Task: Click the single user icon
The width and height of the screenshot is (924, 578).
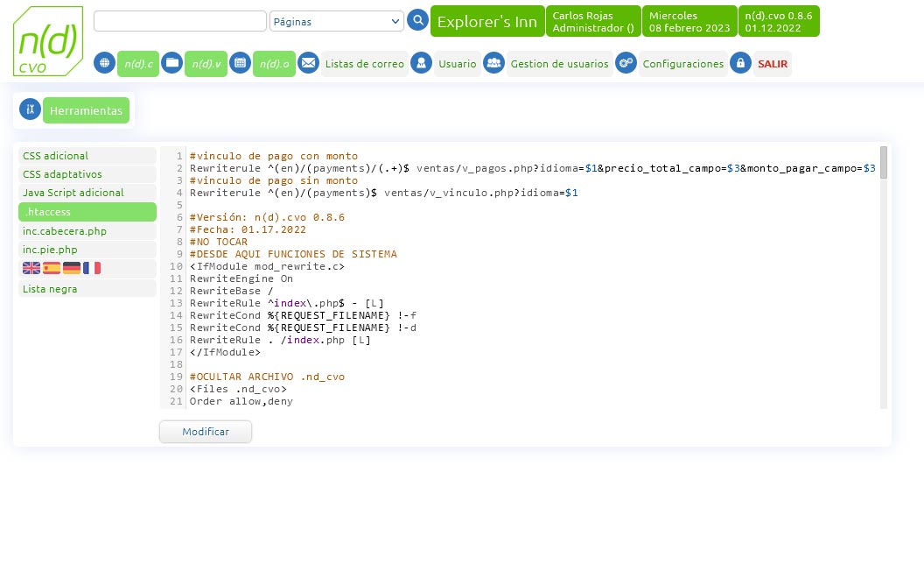Action: 422,62
